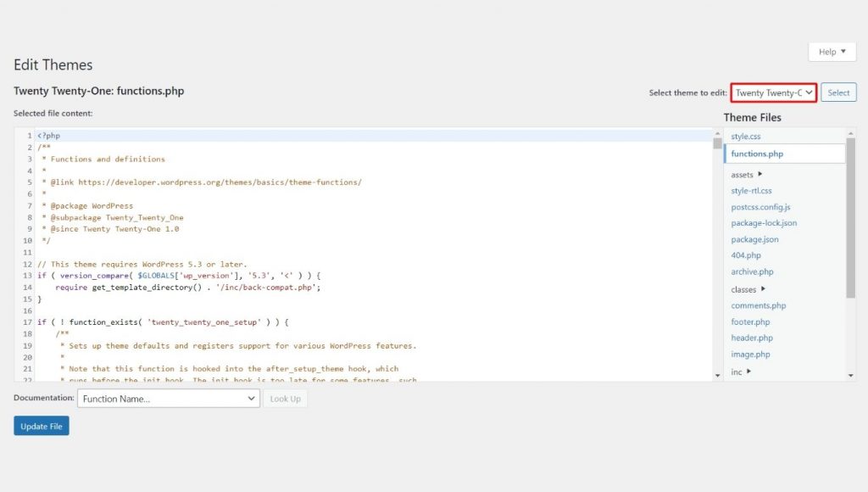This screenshot has height=492, width=868.
Task: Open the package-lock.json file
Action: pyautogui.click(x=764, y=222)
